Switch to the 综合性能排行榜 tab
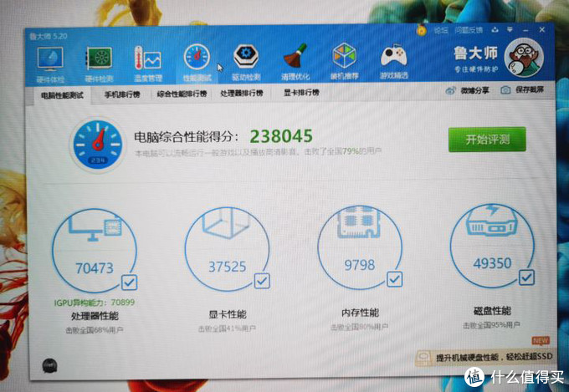Image resolution: width=569 pixels, height=392 pixels. (x=182, y=94)
